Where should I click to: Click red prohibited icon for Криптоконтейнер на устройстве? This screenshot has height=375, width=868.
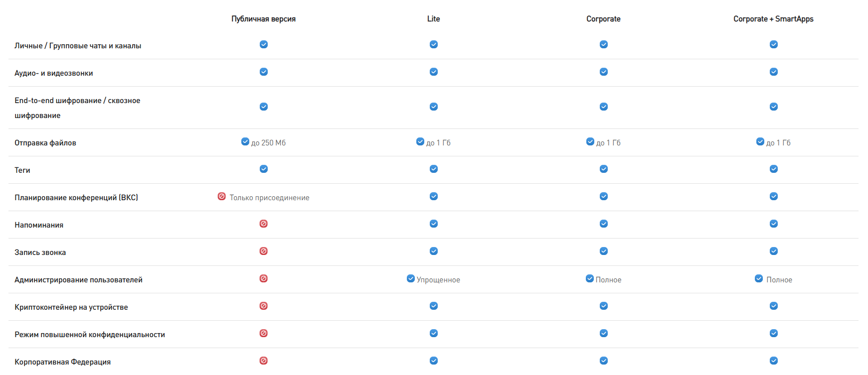pyautogui.click(x=264, y=306)
